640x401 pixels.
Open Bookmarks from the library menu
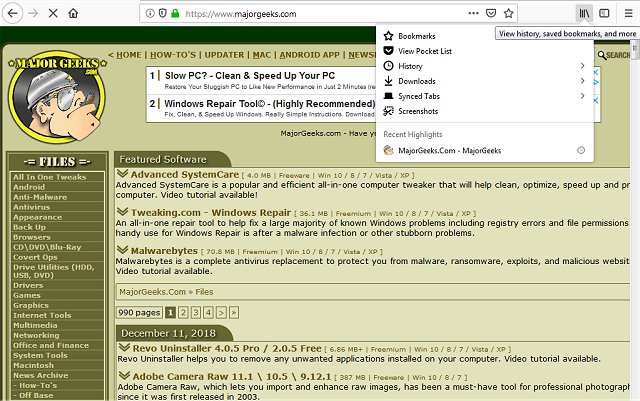click(484, 36)
